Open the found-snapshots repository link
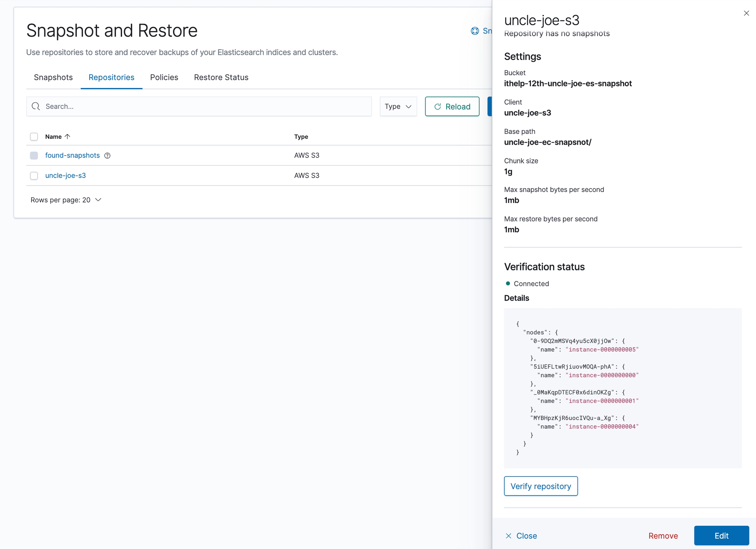 tap(72, 156)
